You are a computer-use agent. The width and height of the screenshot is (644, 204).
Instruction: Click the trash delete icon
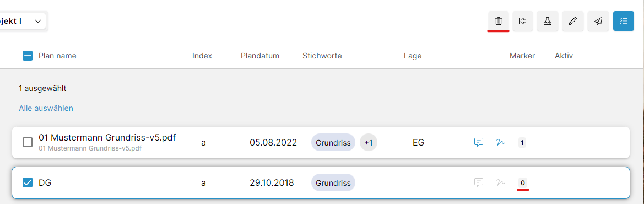(498, 21)
